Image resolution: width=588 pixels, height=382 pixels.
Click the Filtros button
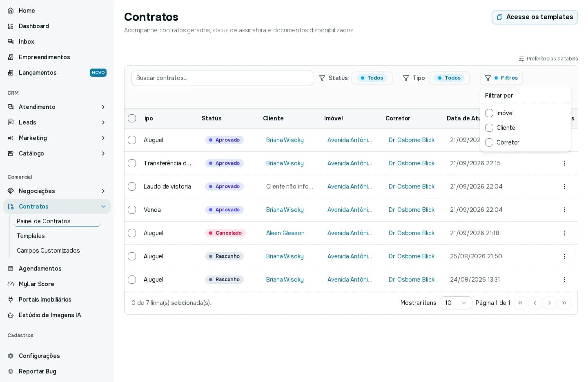click(x=501, y=78)
